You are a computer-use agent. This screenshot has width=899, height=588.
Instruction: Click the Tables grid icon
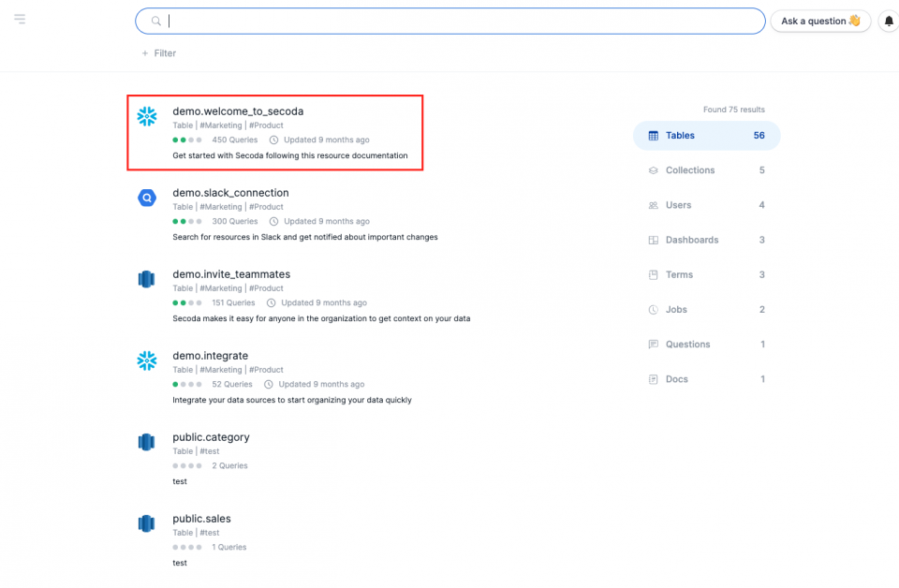(653, 136)
